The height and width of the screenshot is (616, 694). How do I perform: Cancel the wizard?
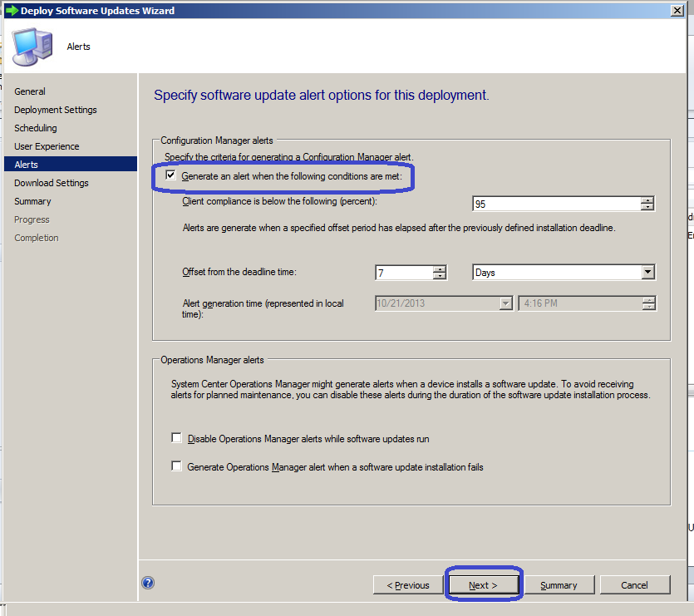coord(634,585)
